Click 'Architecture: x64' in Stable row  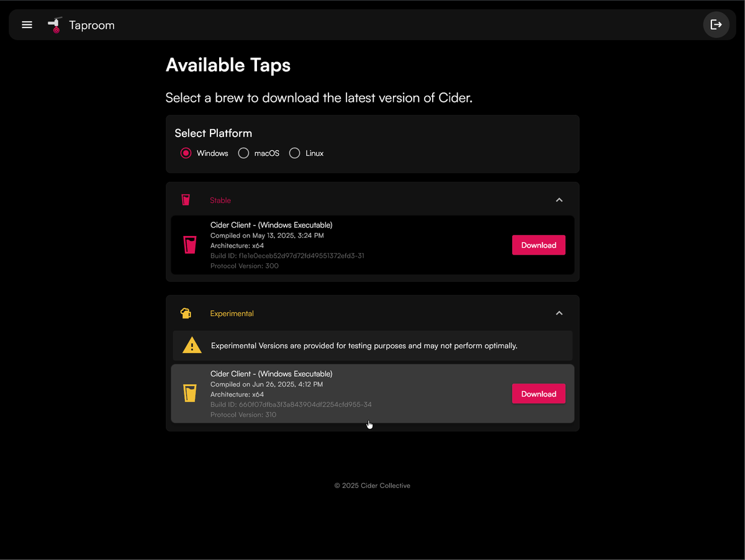(237, 246)
